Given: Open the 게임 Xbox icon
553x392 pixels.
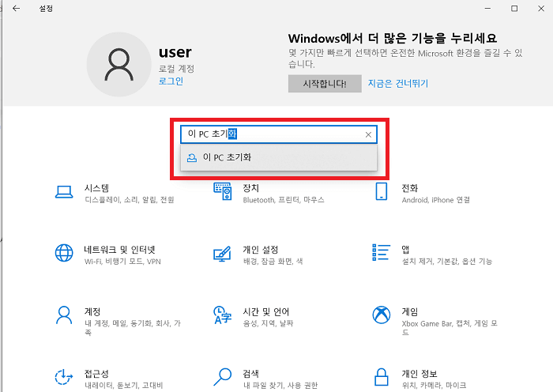Looking at the screenshot, I should click(x=382, y=315).
